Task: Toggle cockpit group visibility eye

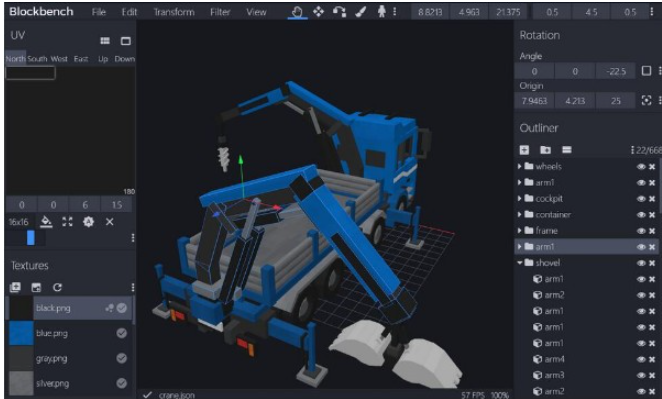Action: tap(641, 199)
